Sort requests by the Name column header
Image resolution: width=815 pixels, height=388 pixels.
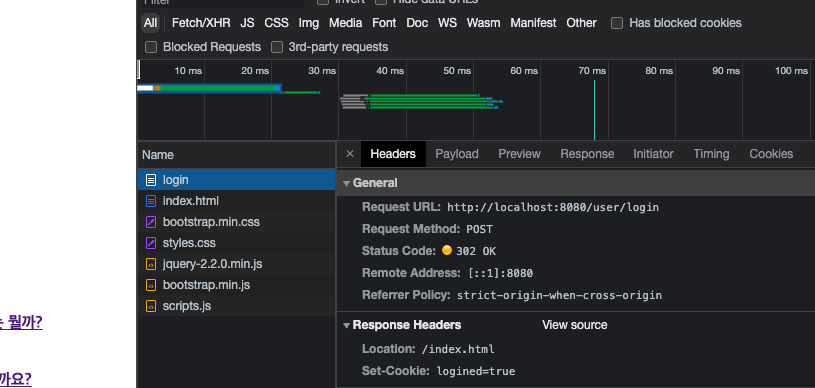(x=157, y=155)
